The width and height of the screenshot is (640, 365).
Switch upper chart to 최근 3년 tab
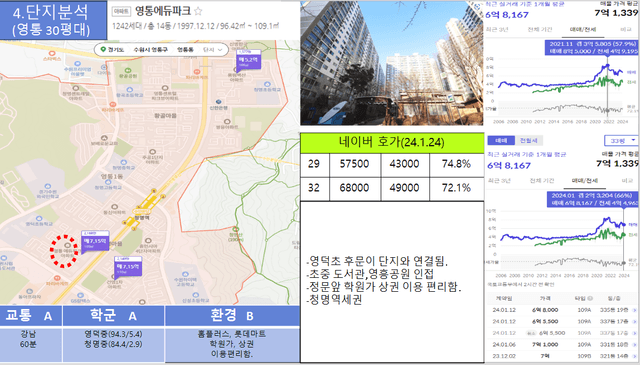(497, 29)
